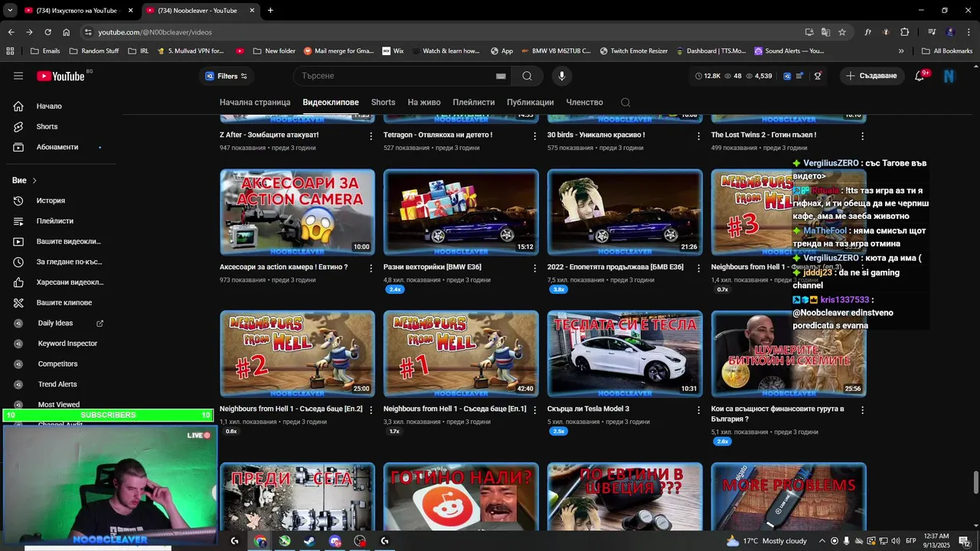Open the on-screen keyboard in search box
Screen dimensions: 980x551
(x=501, y=76)
